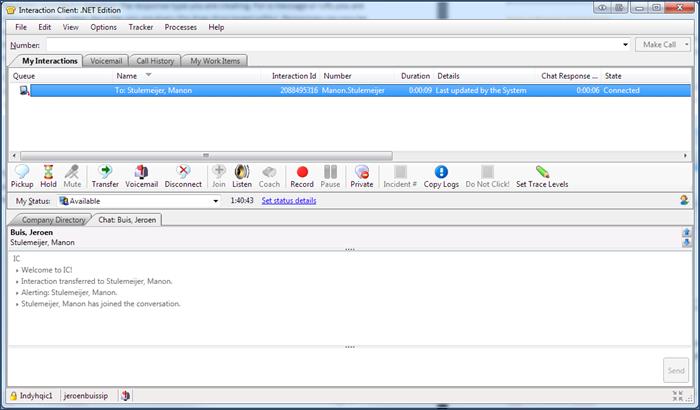
Task: Switch to the Call History tab
Action: click(155, 61)
